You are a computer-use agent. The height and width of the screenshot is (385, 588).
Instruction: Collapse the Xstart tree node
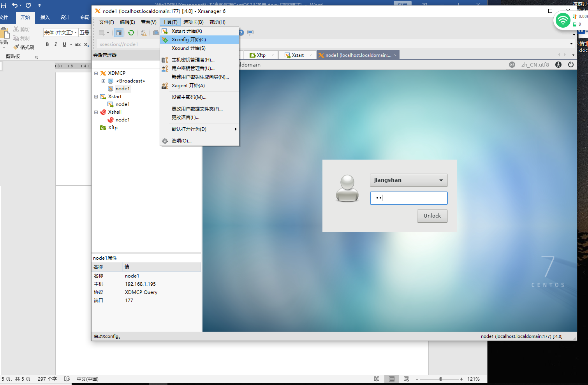tap(96, 97)
